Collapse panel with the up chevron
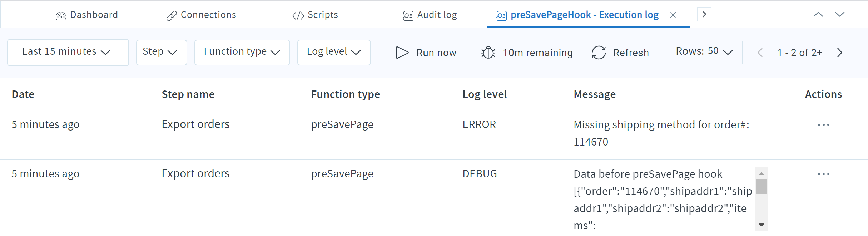The width and height of the screenshot is (868, 236). pos(818,14)
